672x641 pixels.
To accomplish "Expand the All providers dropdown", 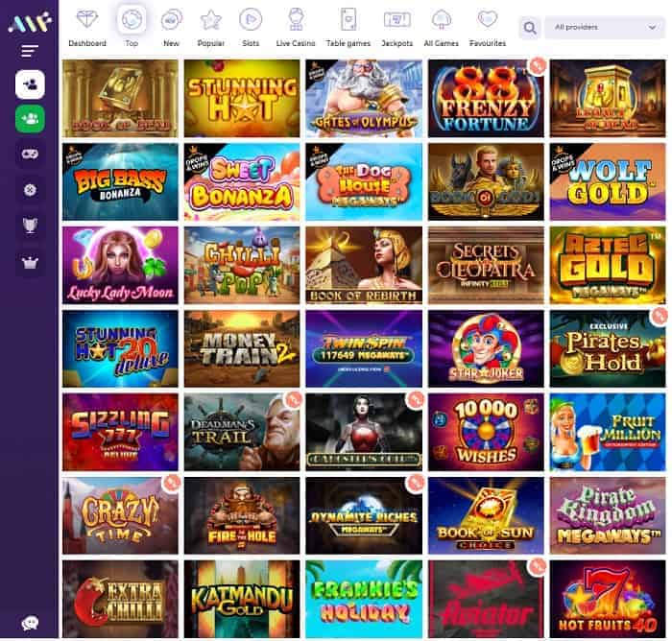I will (605, 28).
